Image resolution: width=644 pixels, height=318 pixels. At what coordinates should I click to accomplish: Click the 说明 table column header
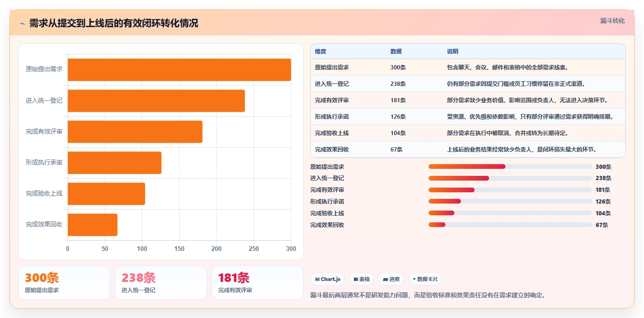click(453, 52)
